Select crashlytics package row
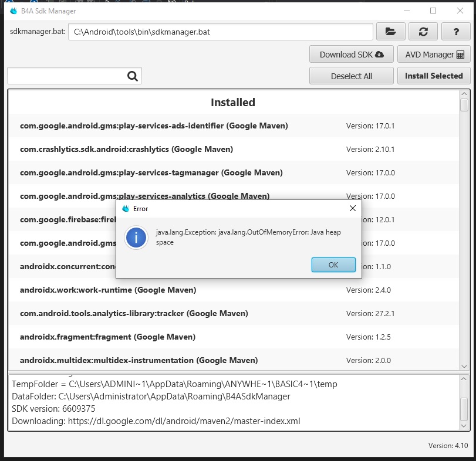Viewport: 476px width, 461px height. coord(234,149)
